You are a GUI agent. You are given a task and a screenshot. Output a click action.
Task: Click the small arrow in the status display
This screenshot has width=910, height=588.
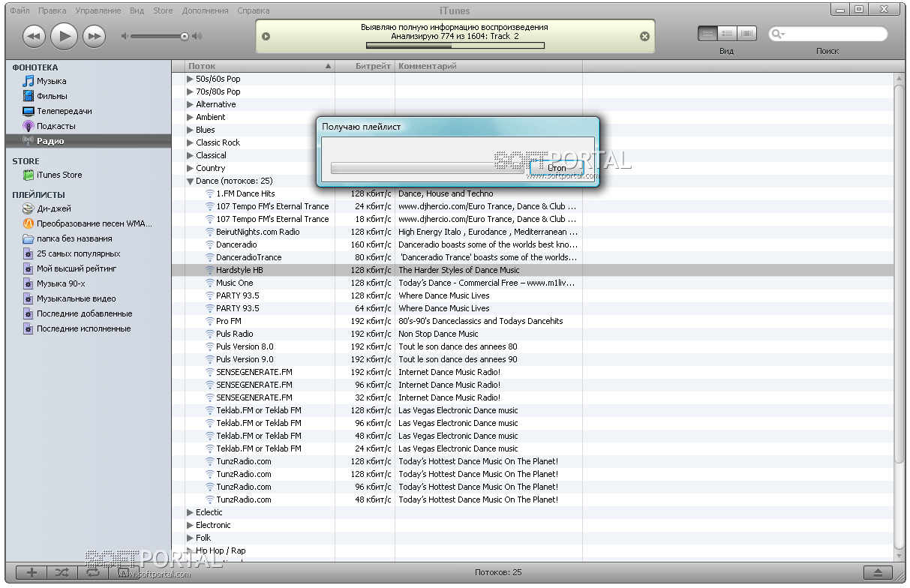point(266,36)
